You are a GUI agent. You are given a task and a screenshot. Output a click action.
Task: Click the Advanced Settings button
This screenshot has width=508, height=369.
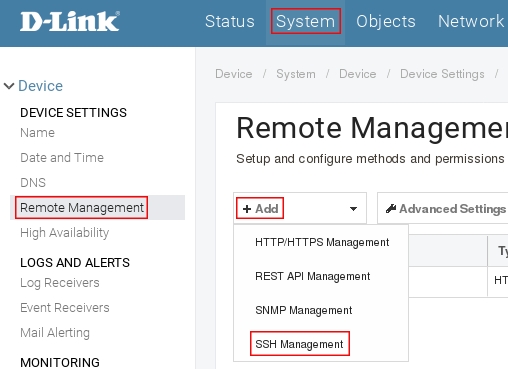coord(443,209)
